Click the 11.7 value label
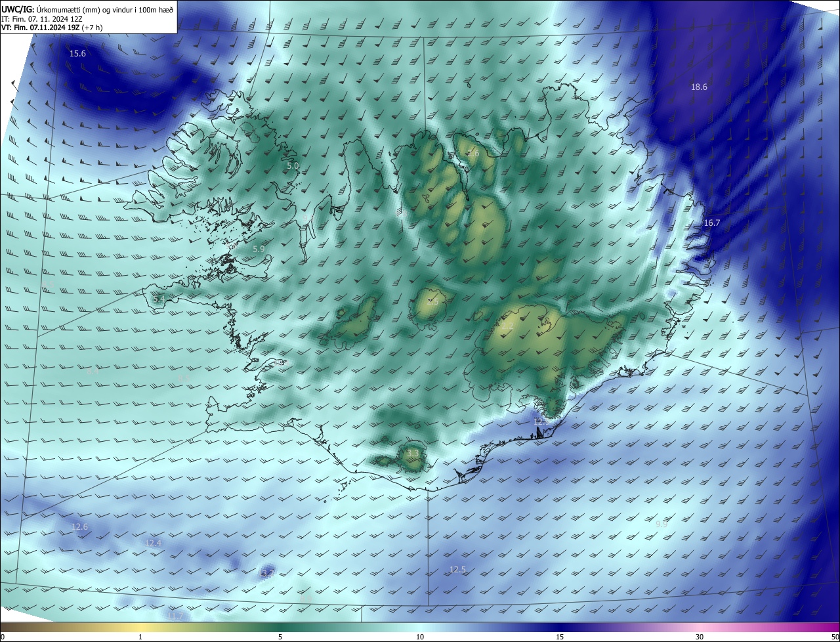840x642 pixels. (175, 616)
